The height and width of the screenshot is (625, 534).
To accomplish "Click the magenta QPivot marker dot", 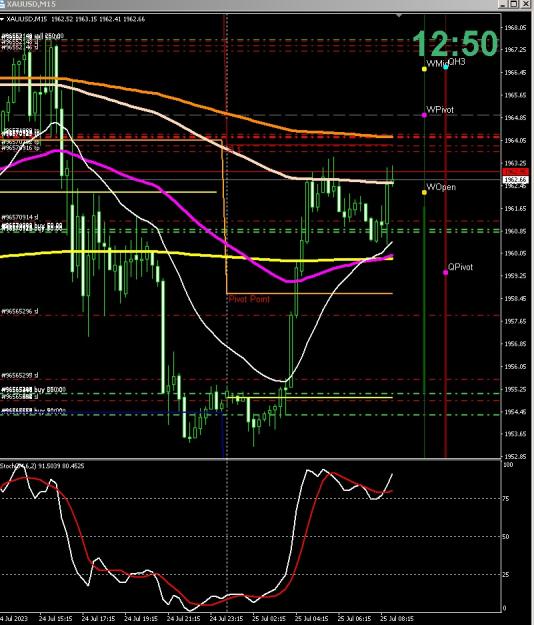I will [x=446, y=273].
